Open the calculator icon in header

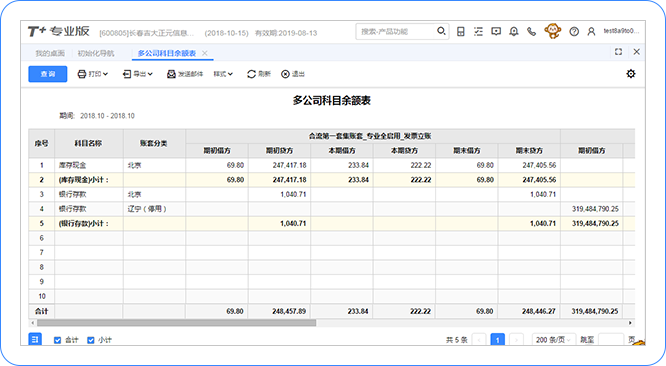coord(460,31)
